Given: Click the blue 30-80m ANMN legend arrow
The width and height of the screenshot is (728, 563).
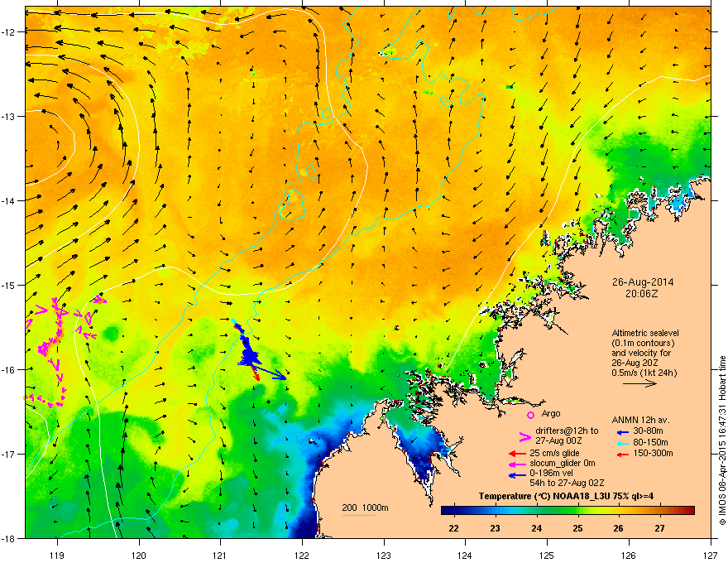Looking at the screenshot, I should pyautogui.click(x=622, y=433).
